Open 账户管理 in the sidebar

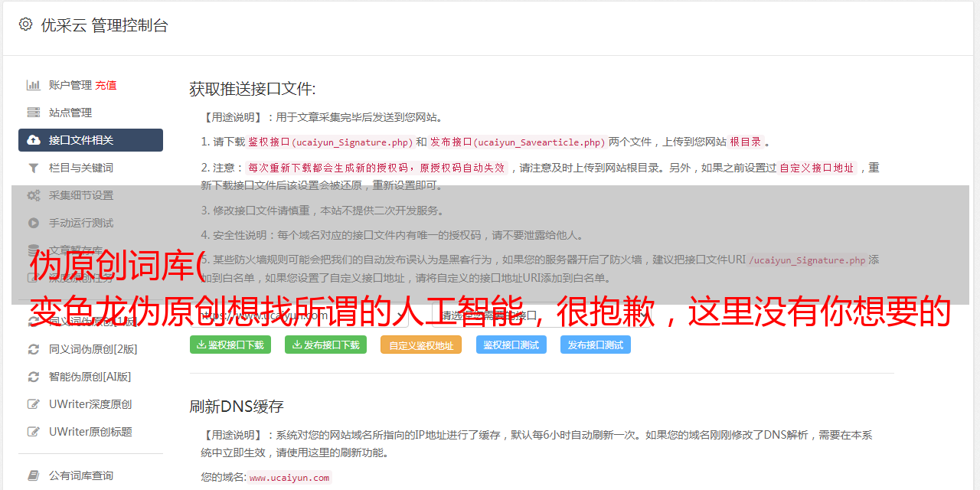click(70, 85)
